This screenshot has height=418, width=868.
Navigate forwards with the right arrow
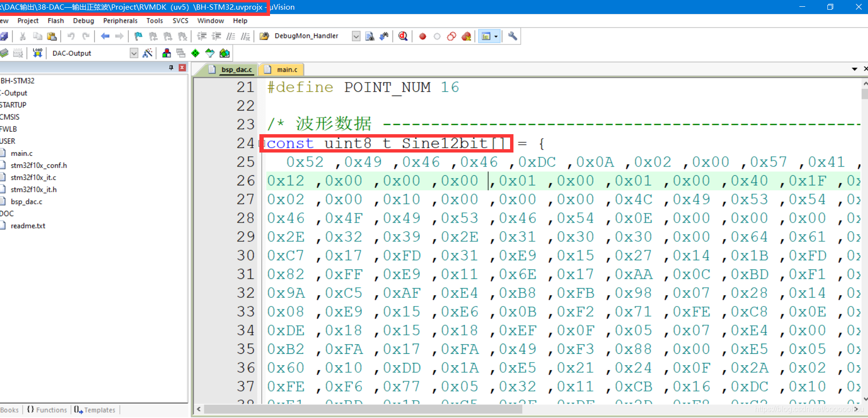click(119, 36)
